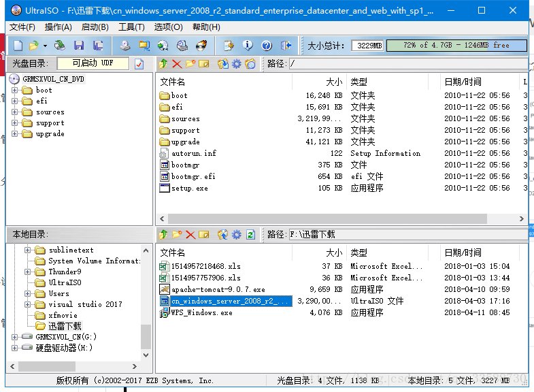Open the 帮助(H) menu
Screen dimensions: 534x392
coord(206,27)
